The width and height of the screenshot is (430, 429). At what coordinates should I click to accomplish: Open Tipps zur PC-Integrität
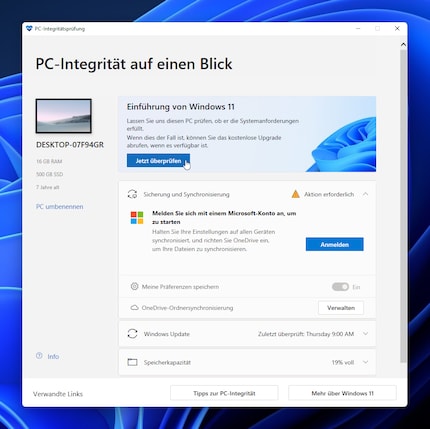[x=224, y=393]
